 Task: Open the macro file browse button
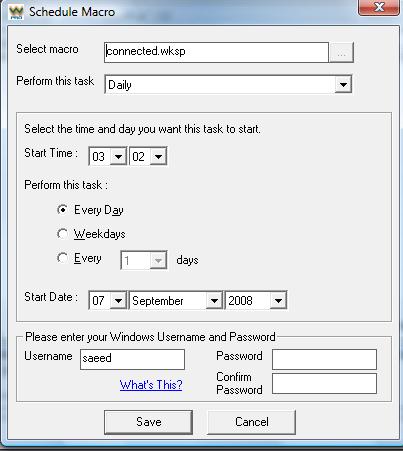[341, 52]
